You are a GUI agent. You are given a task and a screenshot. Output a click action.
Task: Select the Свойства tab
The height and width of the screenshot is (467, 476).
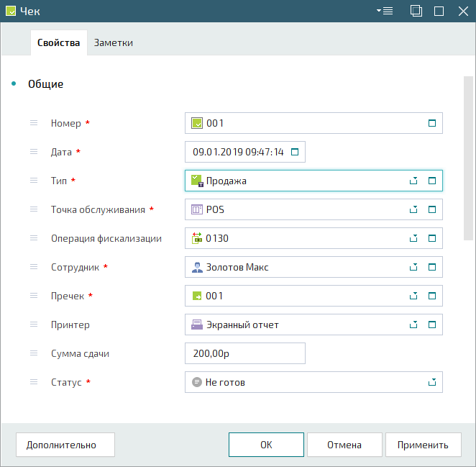pyautogui.click(x=58, y=42)
